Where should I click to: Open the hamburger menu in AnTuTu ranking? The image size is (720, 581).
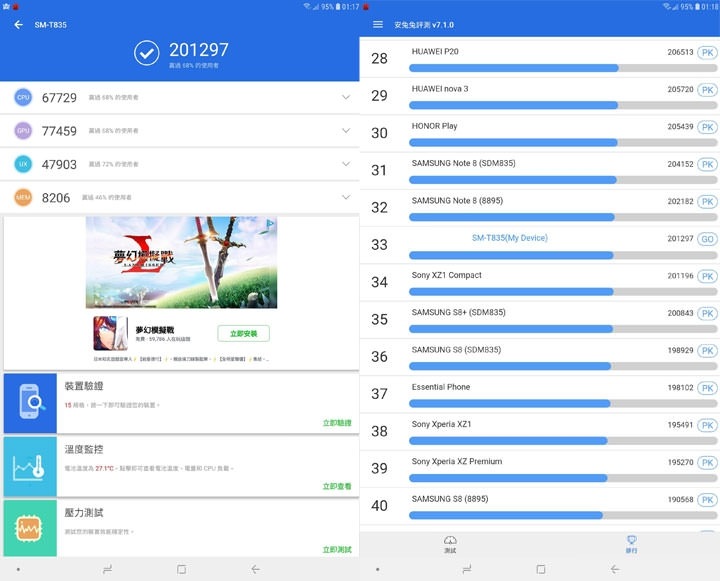(378, 24)
